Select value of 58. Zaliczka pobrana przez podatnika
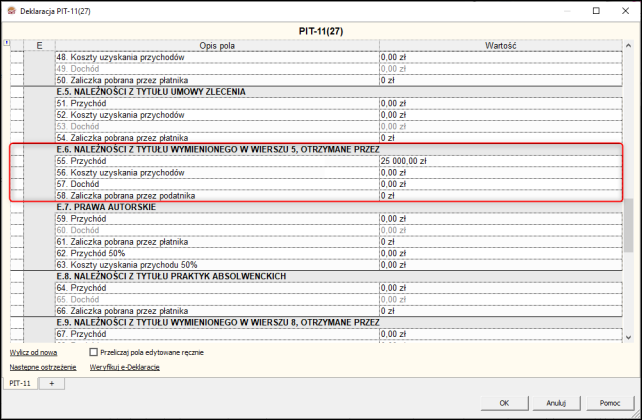Viewport: 642px width, 420px height. tap(500, 195)
